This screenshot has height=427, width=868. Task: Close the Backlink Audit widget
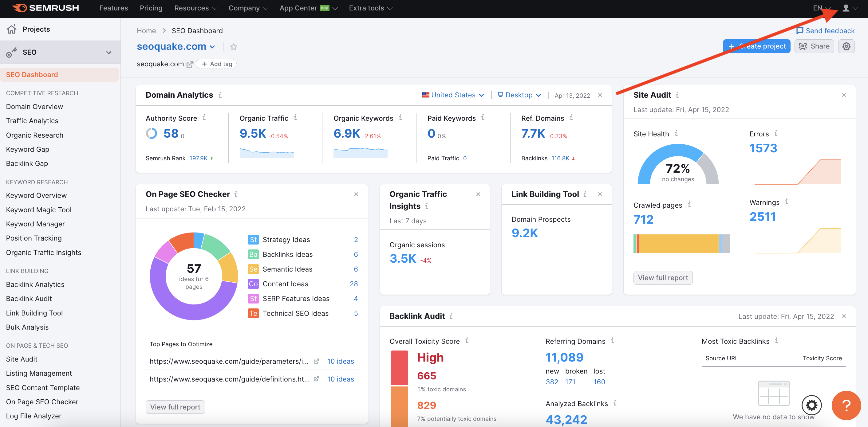(x=844, y=316)
